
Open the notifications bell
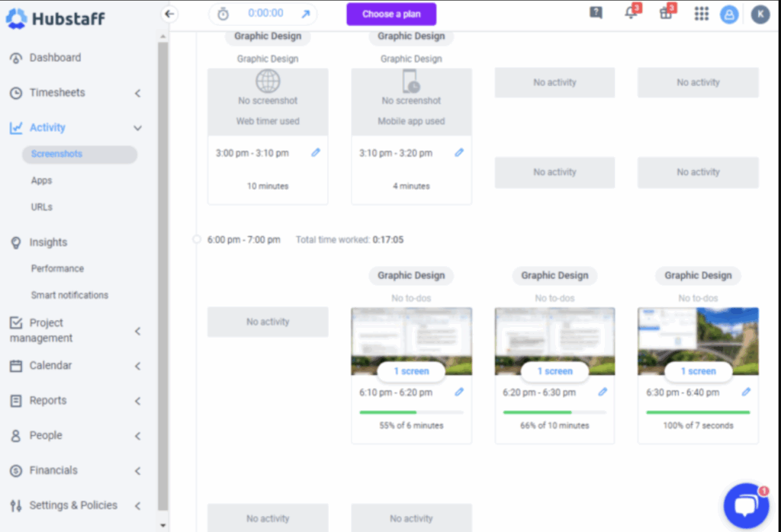pos(632,14)
